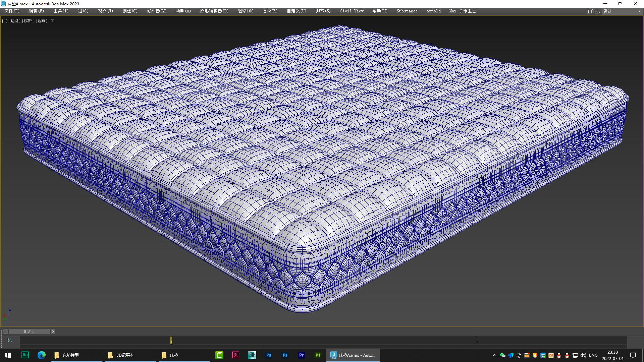This screenshot has width=644, height=362.
Task: Open the Civil View menu
Action: coord(351,11)
